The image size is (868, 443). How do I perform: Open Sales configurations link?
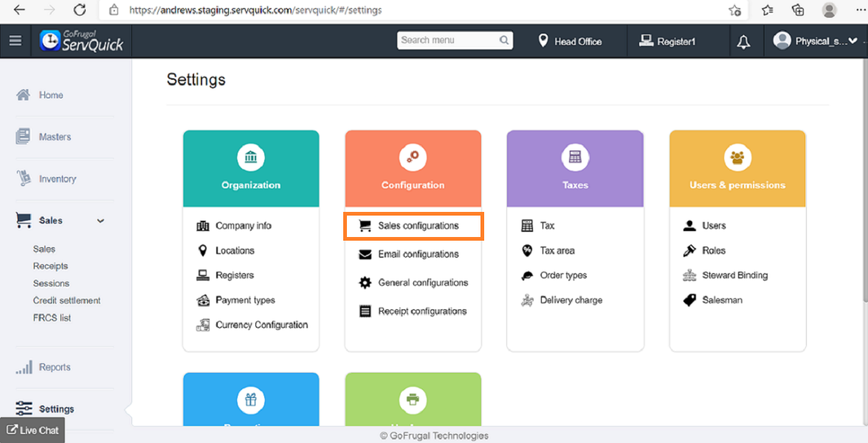point(418,226)
